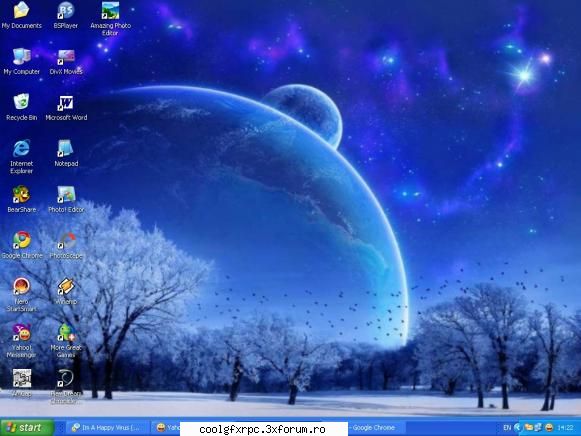Select the BearShare desktop icon
The width and height of the screenshot is (581, 436).
point(21,199)
